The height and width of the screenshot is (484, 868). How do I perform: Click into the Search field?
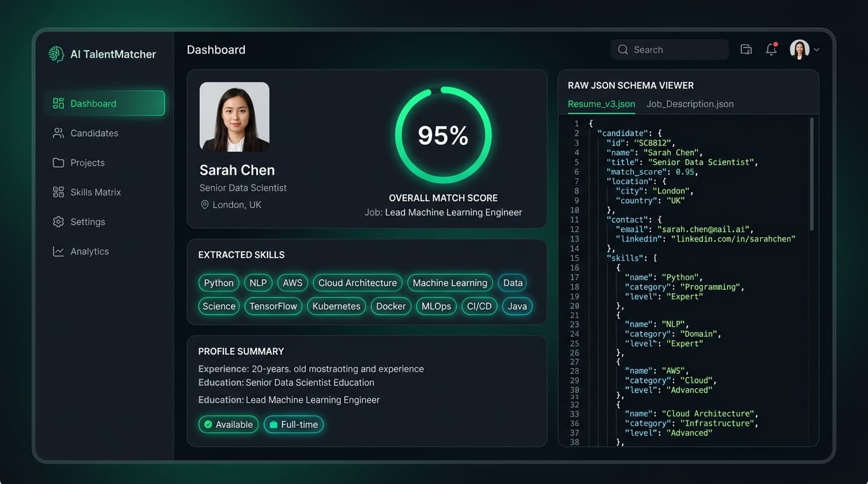670,50
